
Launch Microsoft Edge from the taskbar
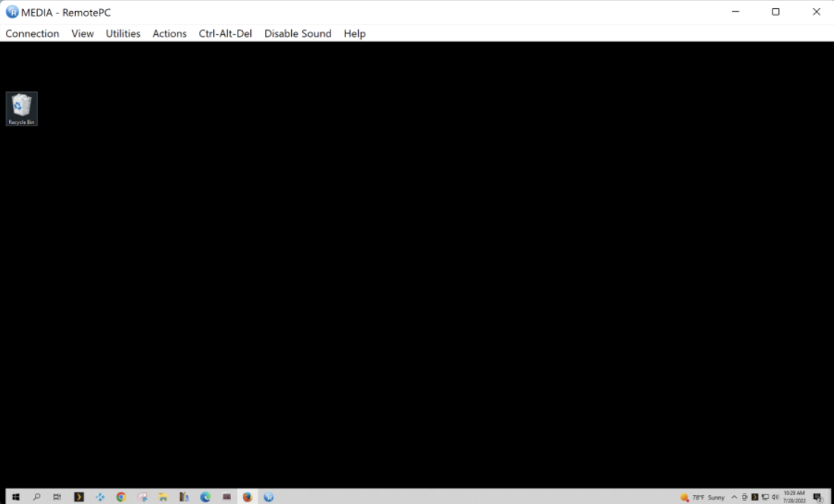[205, 497]
